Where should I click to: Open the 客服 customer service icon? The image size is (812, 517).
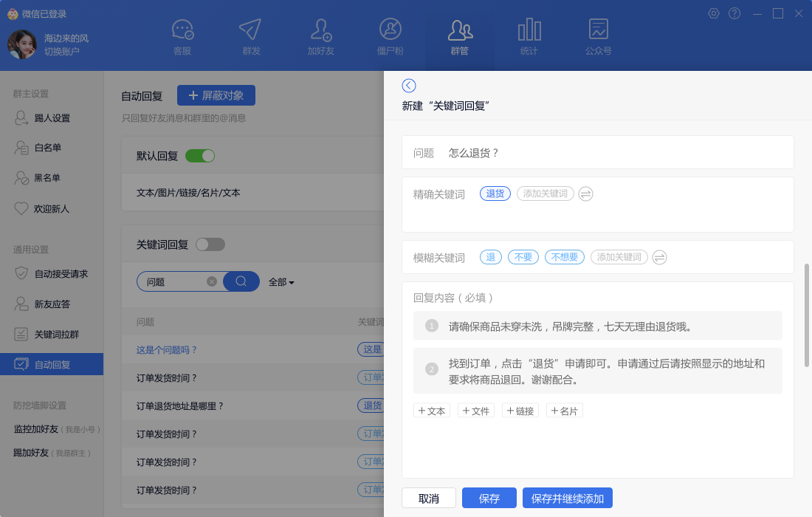coord(182,31)
